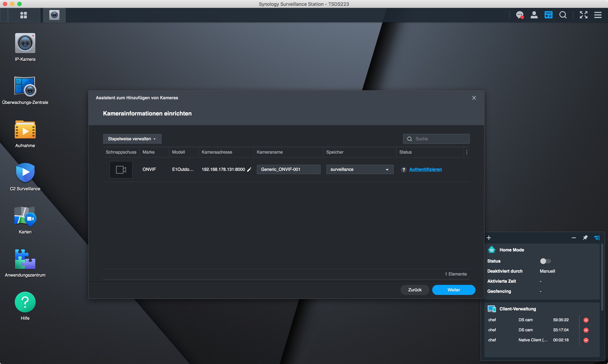Screen dimensions: 608x364
Task: Pin the widget panel
Action: point(585,237)
